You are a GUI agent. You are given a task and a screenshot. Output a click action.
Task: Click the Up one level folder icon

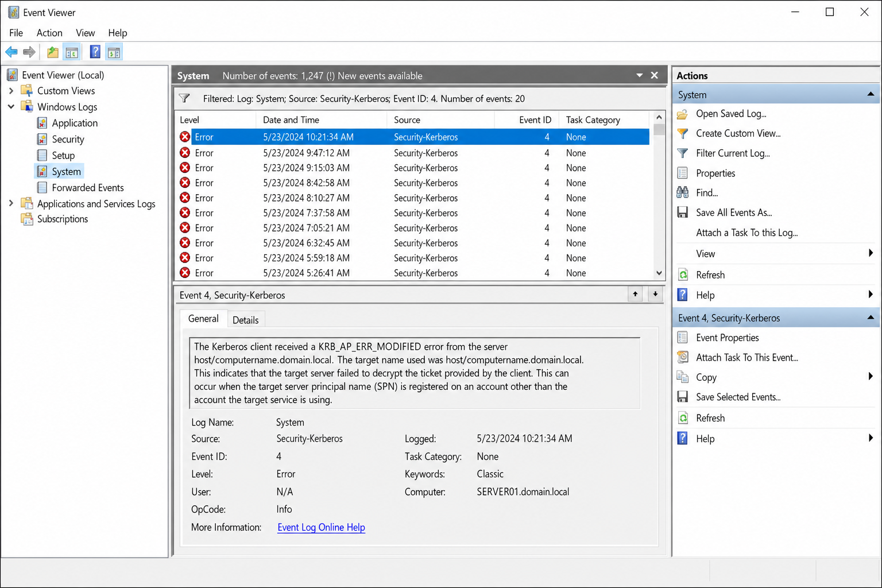coord(53,52)
